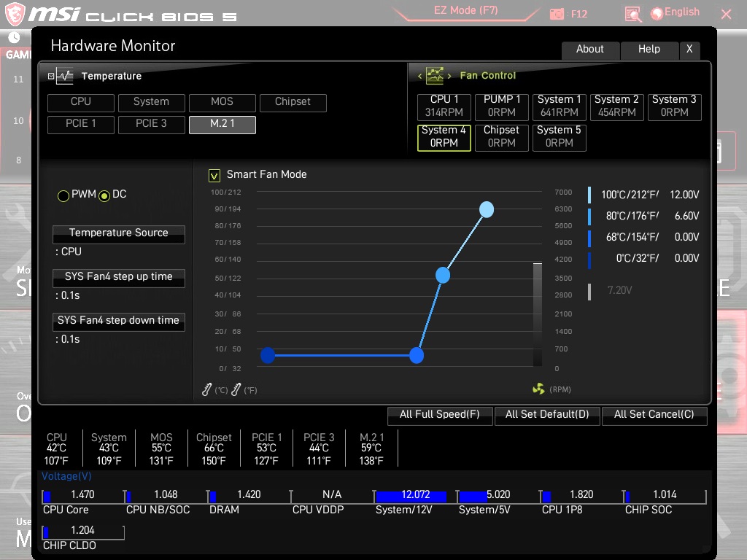Click the left arrow beside Fan Control
This screenshot has height=560, width=747.
click(x=419, y=76)
